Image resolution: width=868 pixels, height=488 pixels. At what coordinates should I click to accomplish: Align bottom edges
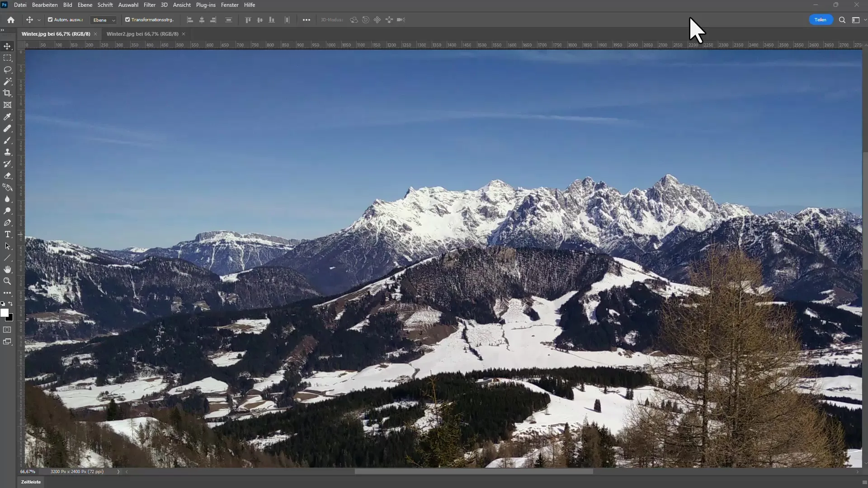[x=271, y=20]
